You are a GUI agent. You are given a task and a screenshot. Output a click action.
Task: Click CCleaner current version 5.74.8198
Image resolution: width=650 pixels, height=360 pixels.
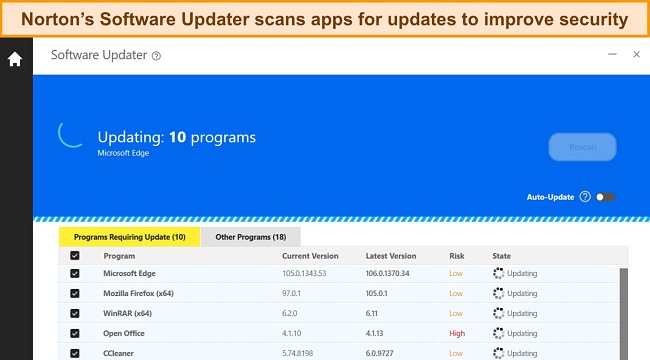[298, 353]
